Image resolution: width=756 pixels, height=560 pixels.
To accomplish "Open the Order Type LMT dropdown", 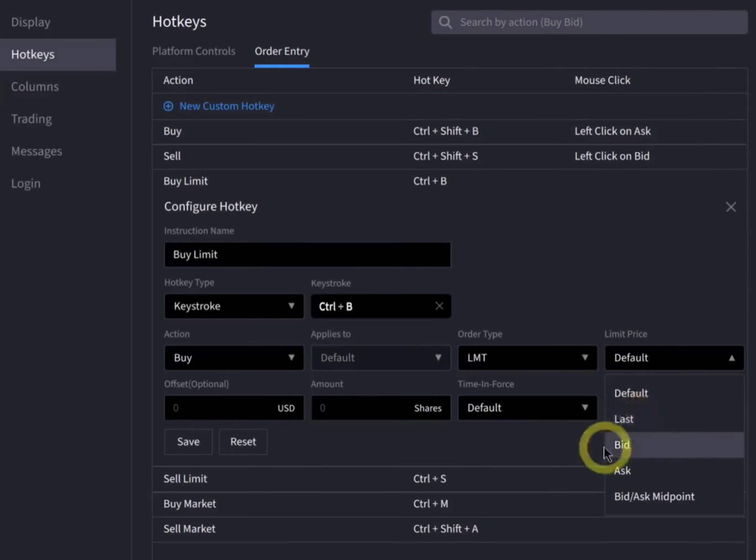I will [x=527, y=358].
